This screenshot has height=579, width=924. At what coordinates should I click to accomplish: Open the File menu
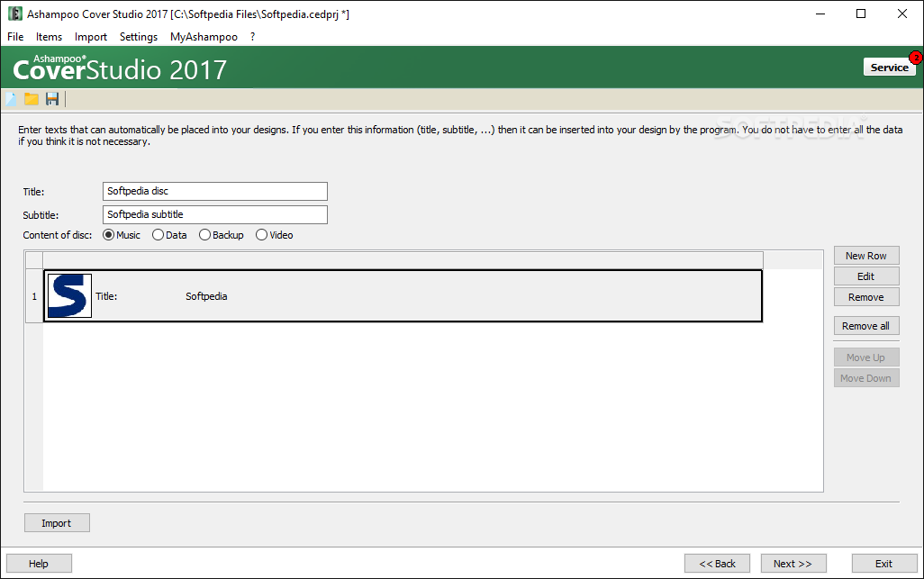pyautogui.click(x=15, y=37)
